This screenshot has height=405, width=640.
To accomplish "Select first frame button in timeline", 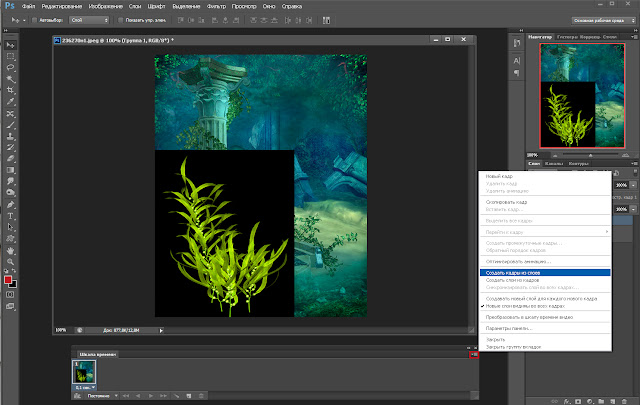I will 126,396.
